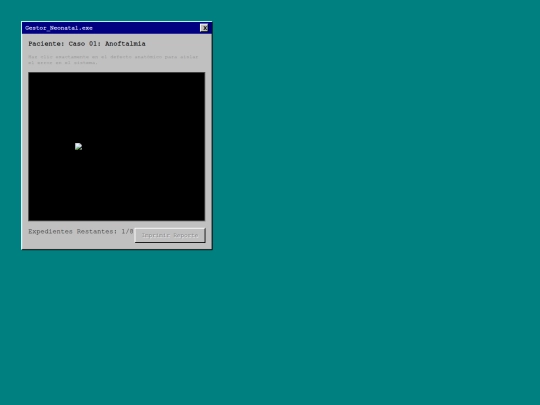The image size is (540, 405).
Task: Select the text 'Paciente: Caso 01: Anoftalmia'
Action: click(x=87, y=44)
